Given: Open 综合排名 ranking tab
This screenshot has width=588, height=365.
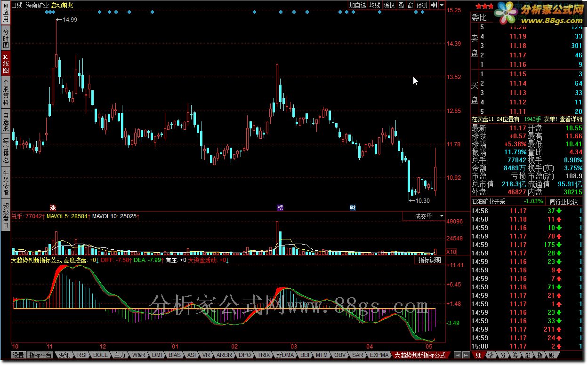Looking at the screenshot, I should click(x=6, y=151).
